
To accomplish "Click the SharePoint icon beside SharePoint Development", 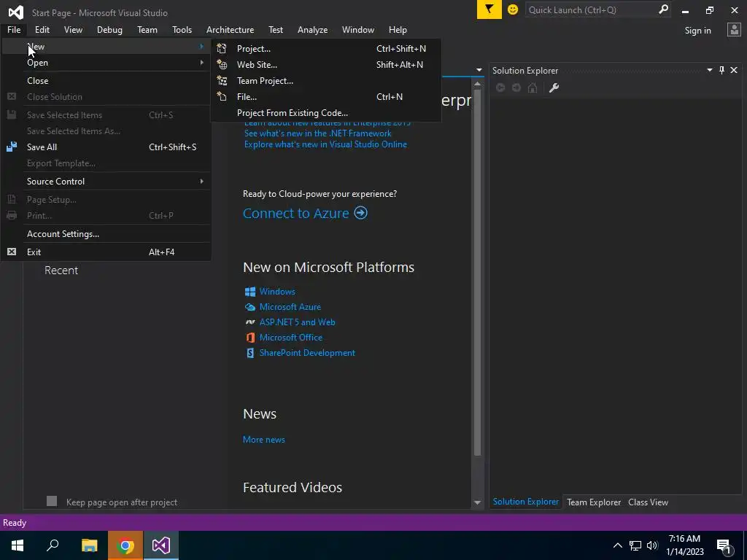I will click(x=249, y=353).
